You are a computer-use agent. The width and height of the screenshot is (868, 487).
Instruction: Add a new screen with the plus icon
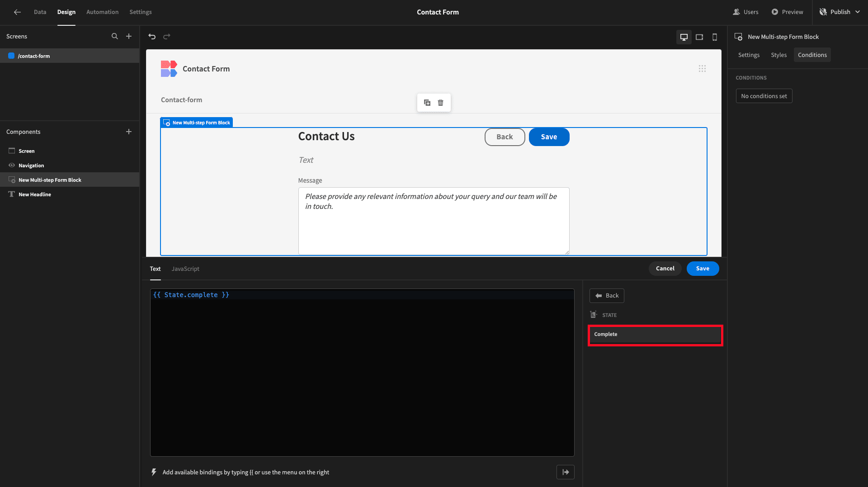click(x=129, y=36)
